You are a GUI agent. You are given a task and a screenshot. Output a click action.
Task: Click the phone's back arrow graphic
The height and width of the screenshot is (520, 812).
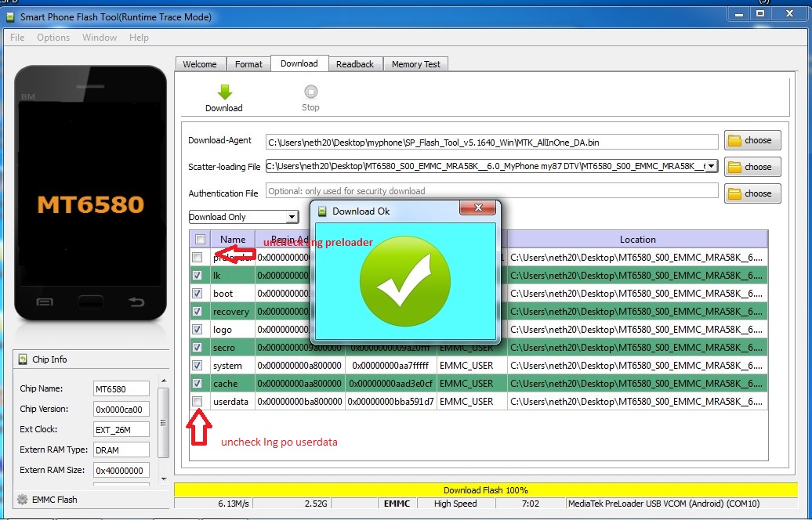point(136,302)
